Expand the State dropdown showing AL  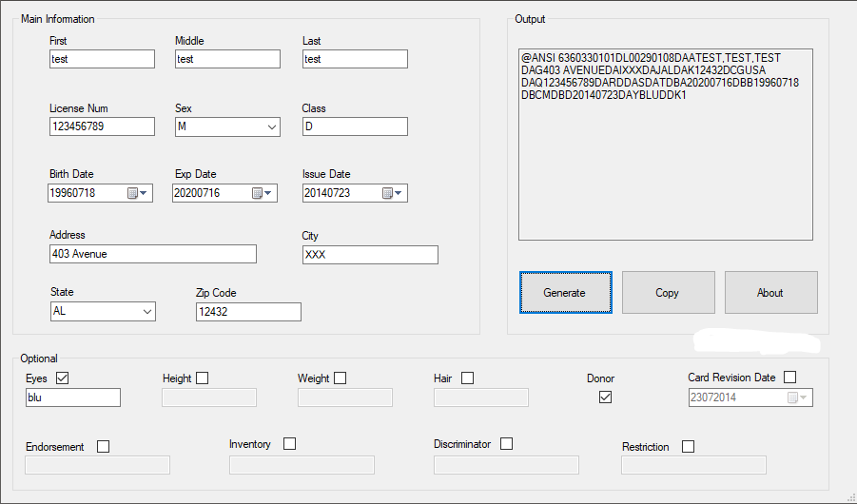(x=147, y=312)
